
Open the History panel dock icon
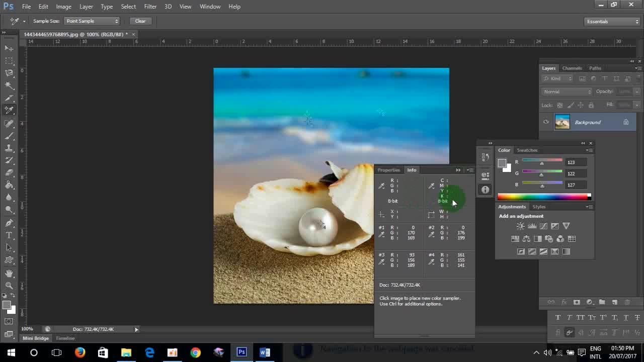coord(485,157)
